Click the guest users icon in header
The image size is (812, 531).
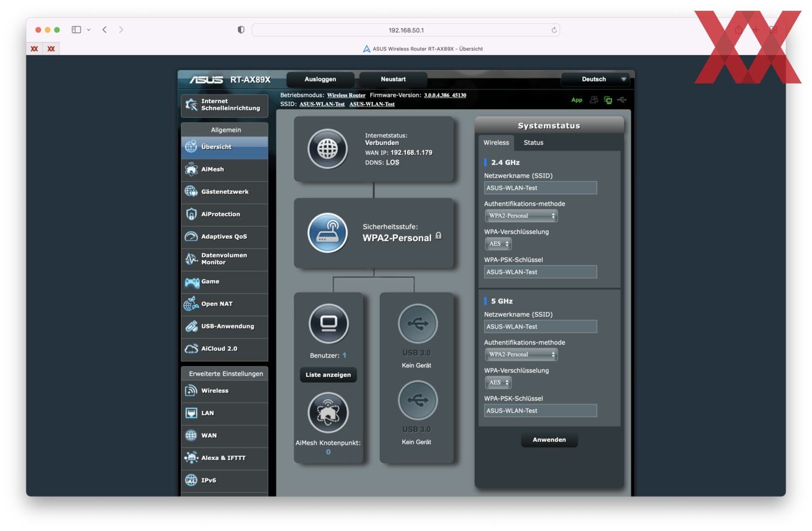click(x=593, y=100)
